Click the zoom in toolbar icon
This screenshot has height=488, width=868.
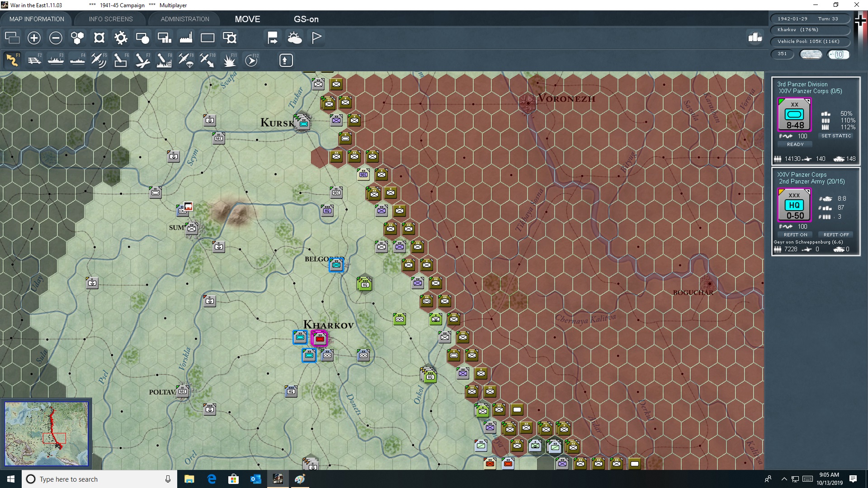point(33,38)
